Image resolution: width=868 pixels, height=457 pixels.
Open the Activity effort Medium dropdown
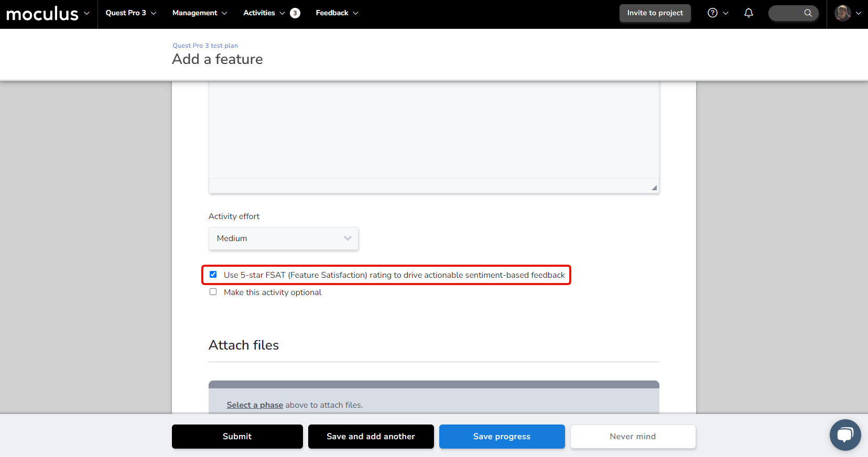click(284, 238)
